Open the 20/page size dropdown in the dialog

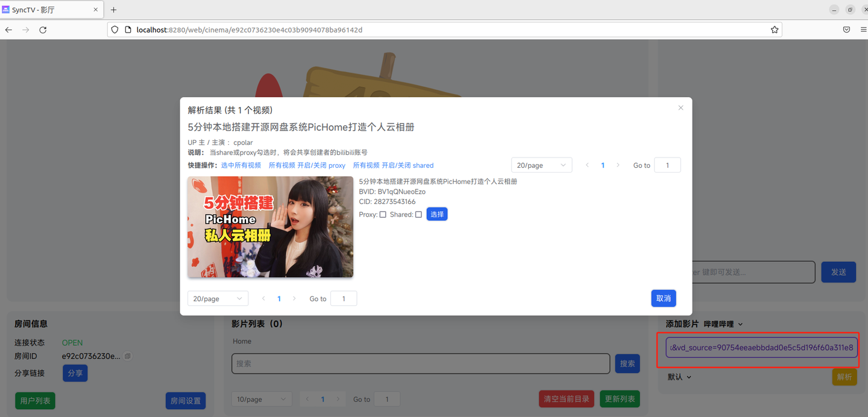(x=541, y=165)
